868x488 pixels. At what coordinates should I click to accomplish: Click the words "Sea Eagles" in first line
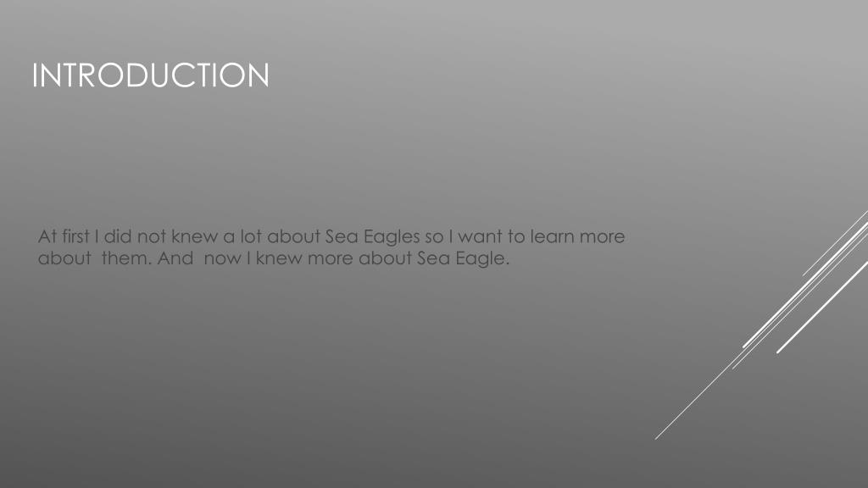tap(373, 237)
